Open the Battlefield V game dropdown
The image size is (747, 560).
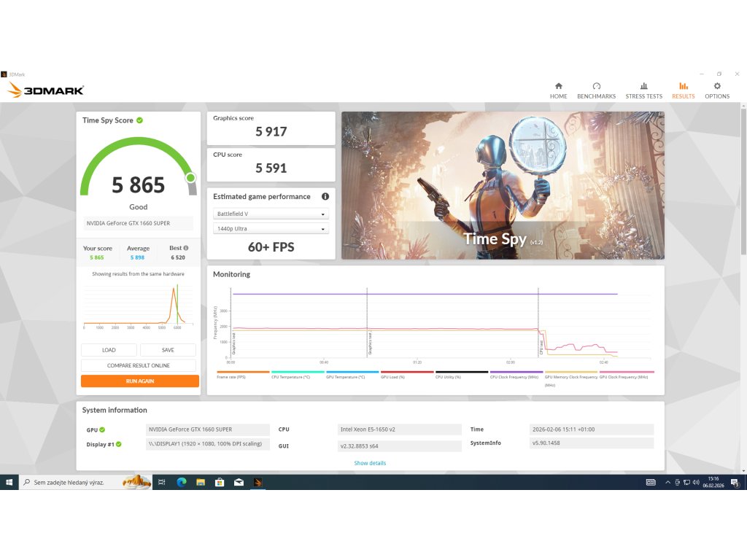271,214
